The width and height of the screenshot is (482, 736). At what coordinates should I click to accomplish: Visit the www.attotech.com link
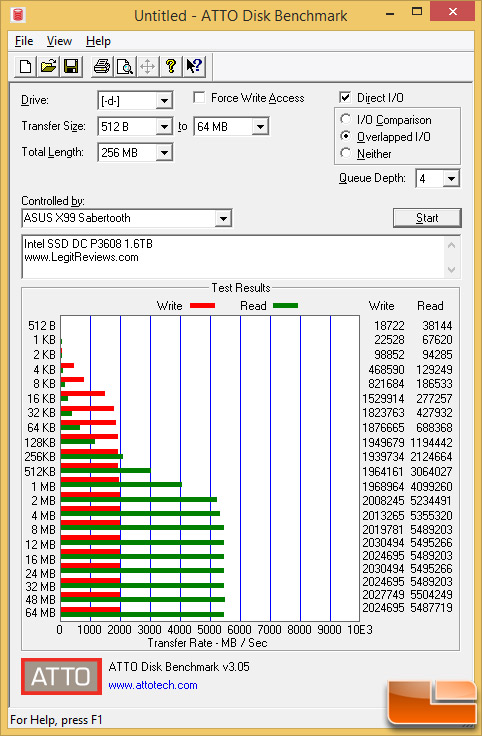coord(153,685)
